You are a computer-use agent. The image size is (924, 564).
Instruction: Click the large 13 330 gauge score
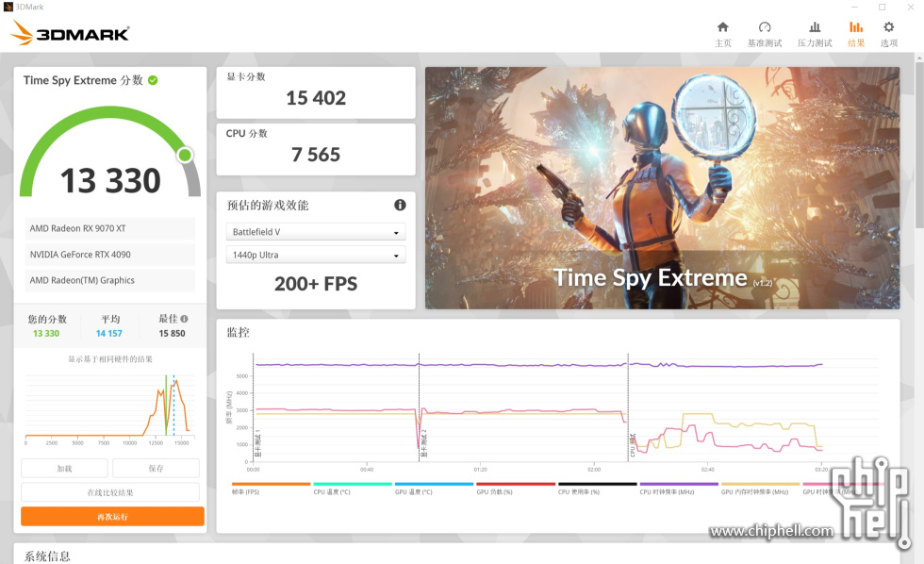coord(110,180)
